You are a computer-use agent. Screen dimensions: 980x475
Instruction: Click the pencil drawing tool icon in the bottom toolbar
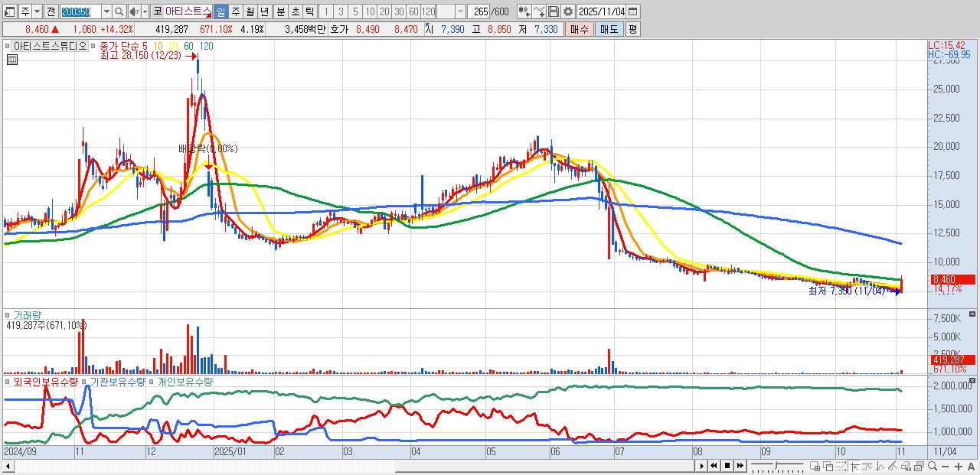click(x=893, y=466)
